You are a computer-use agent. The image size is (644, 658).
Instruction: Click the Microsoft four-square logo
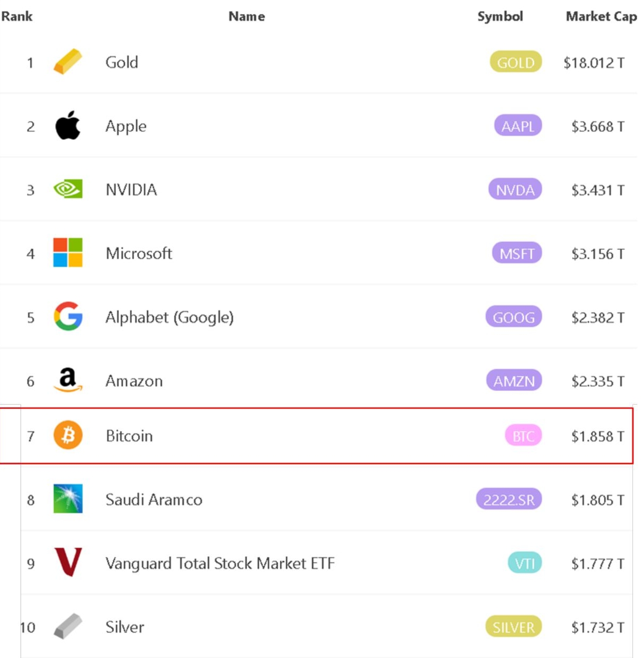[x=68, y=252]
